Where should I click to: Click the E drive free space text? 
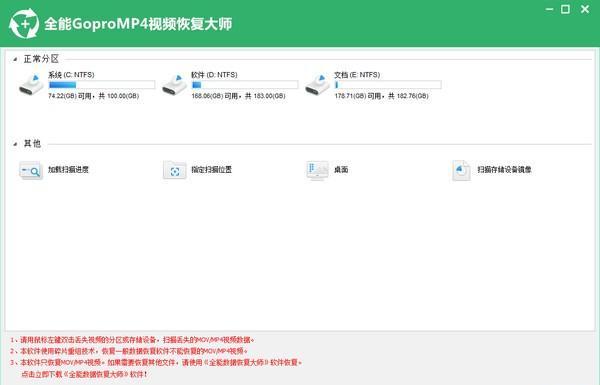382,96
